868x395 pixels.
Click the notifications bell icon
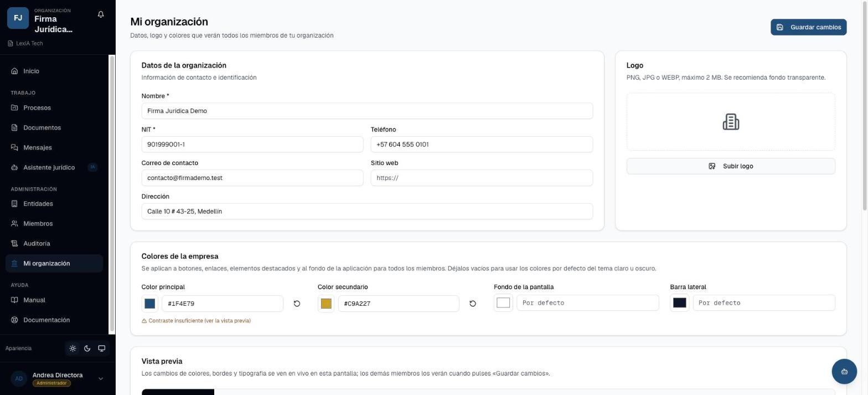[x=101, y=14]
